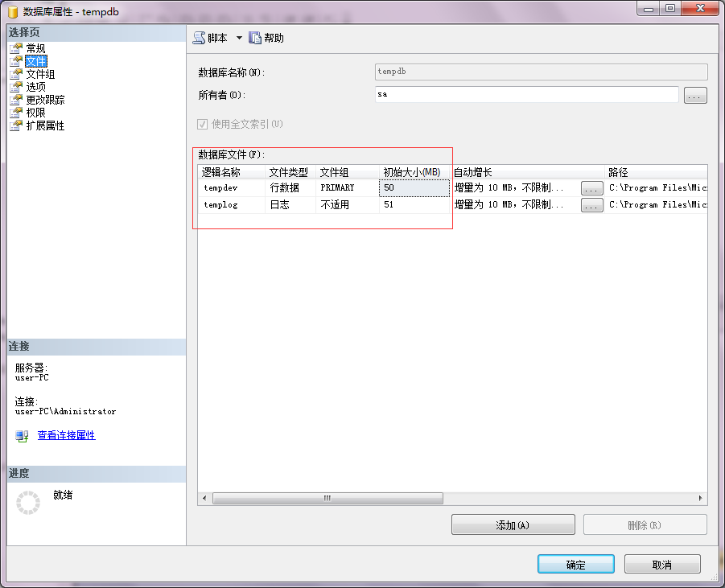Confirm with the 确定 button
This screenshot has width=725, height=588.
pos(575,565)
